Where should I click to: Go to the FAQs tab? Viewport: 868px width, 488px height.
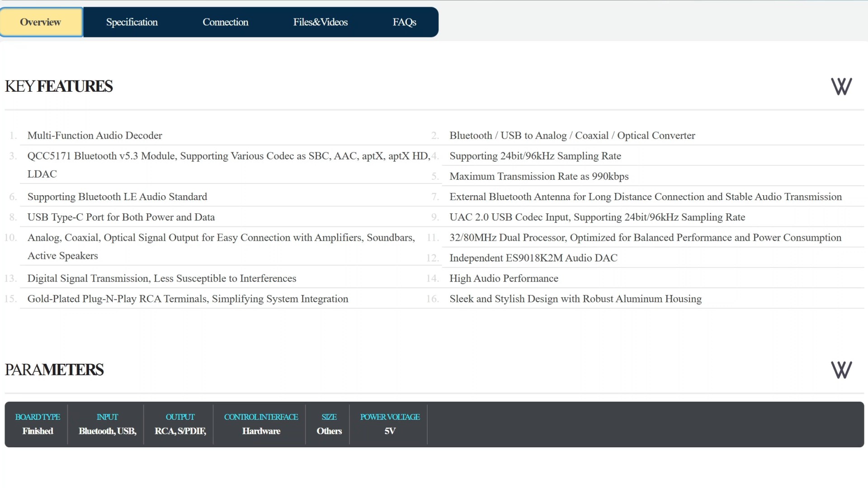coord(404,22)
